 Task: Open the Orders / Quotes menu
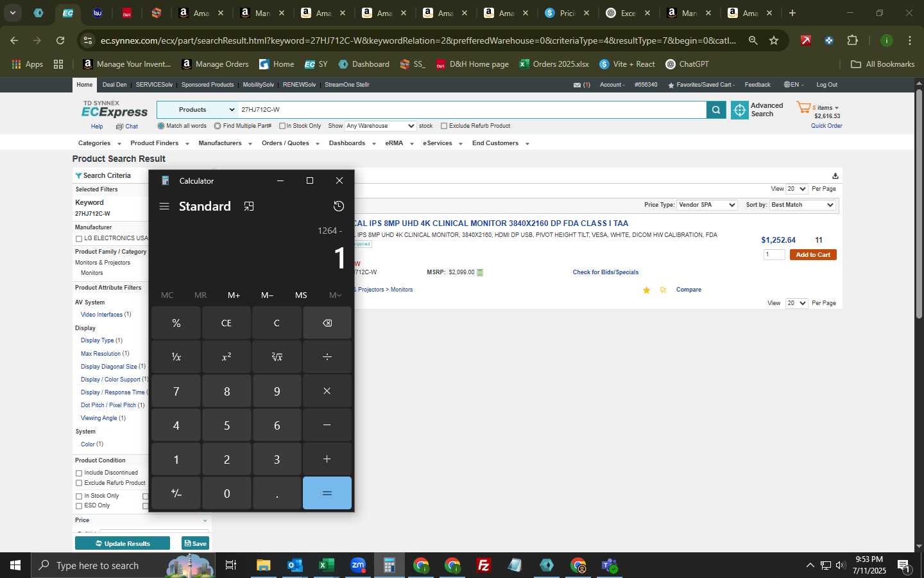(290, 143)
